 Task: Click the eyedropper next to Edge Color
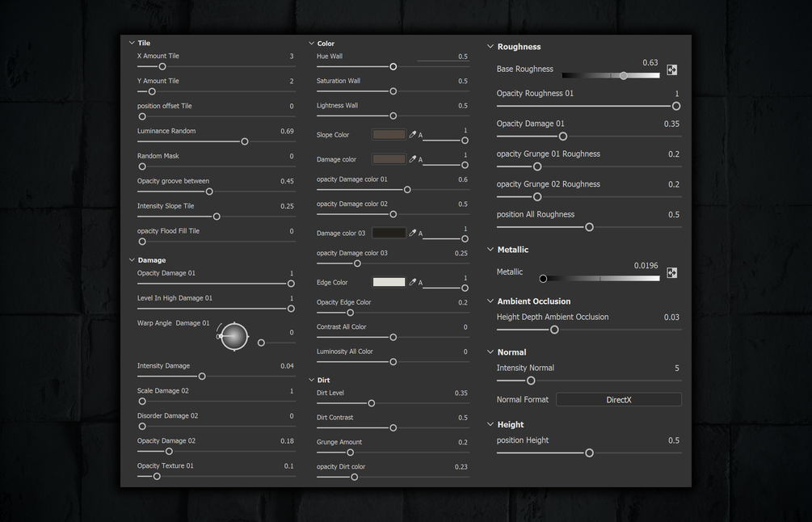(x=413, y=282)
